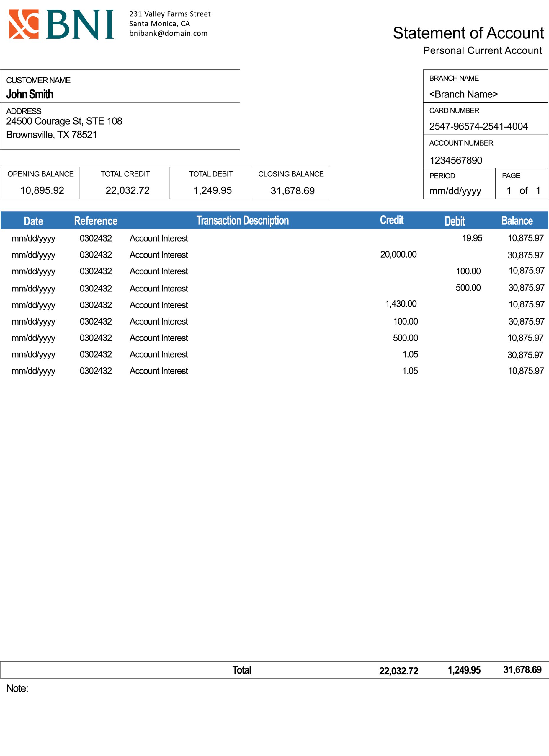Click the 20,000.00 credit amount

point(398,254)
